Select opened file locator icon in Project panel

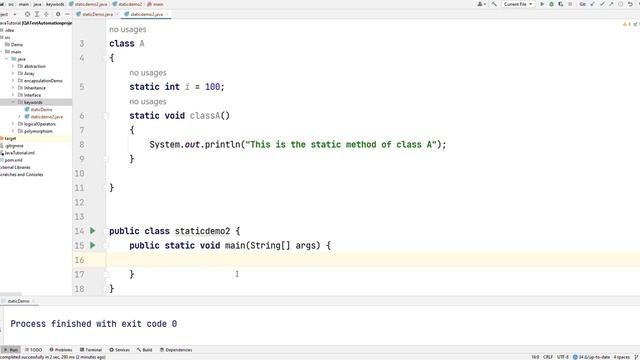27,14
